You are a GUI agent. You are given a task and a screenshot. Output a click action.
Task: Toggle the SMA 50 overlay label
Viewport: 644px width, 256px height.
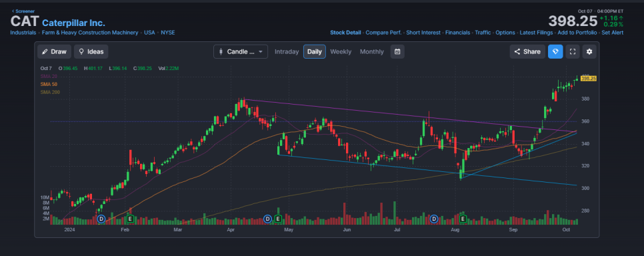coord(49,84)
